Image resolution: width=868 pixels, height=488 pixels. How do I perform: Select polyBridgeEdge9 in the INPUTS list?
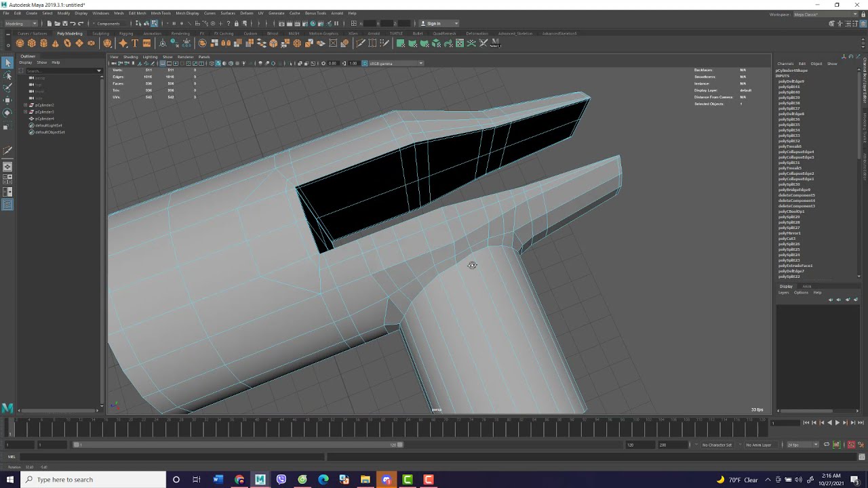(794, 190)
